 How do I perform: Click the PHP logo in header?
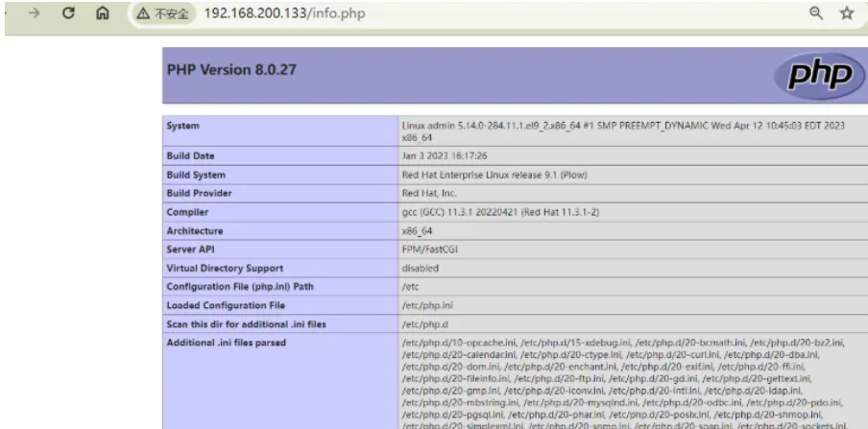(x=813, y=75)
